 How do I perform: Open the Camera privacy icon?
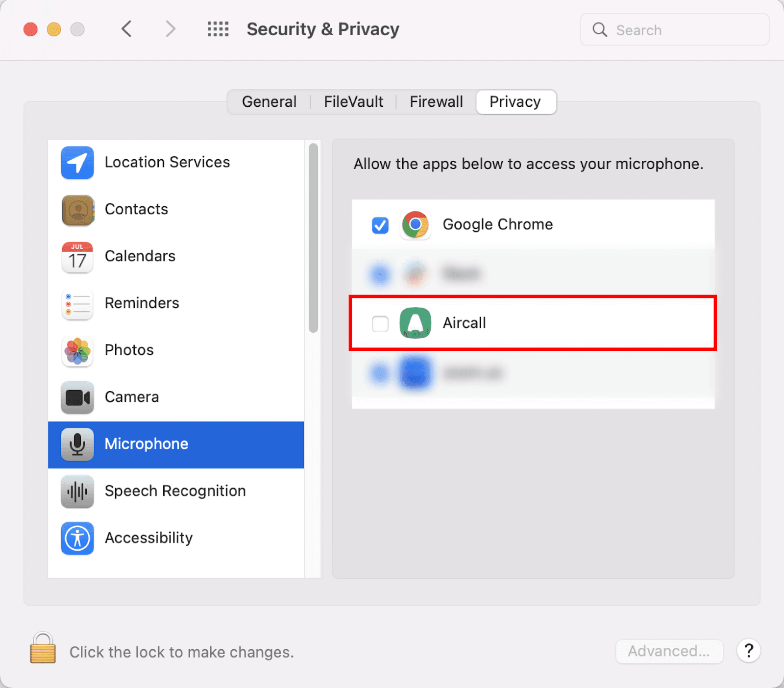tap(77, 397)
